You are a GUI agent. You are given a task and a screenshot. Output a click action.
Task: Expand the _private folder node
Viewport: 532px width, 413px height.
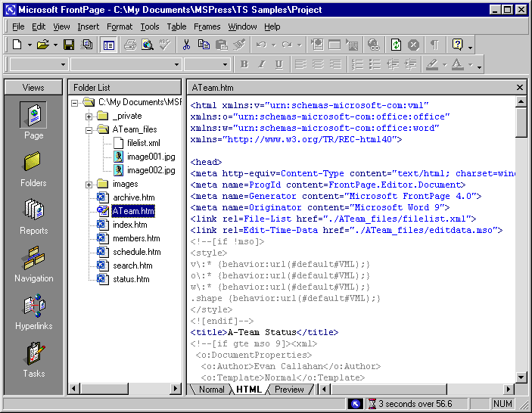point(89,116)
